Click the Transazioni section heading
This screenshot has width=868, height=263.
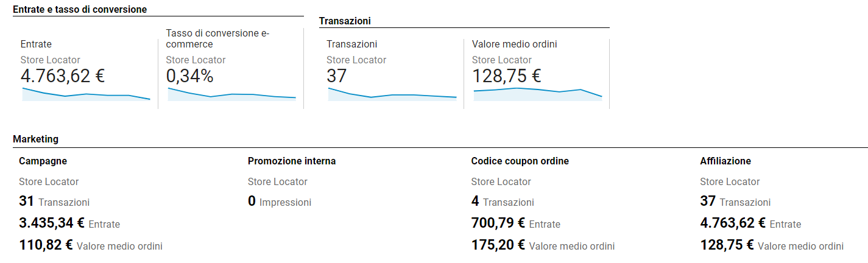tap(345, 21)
